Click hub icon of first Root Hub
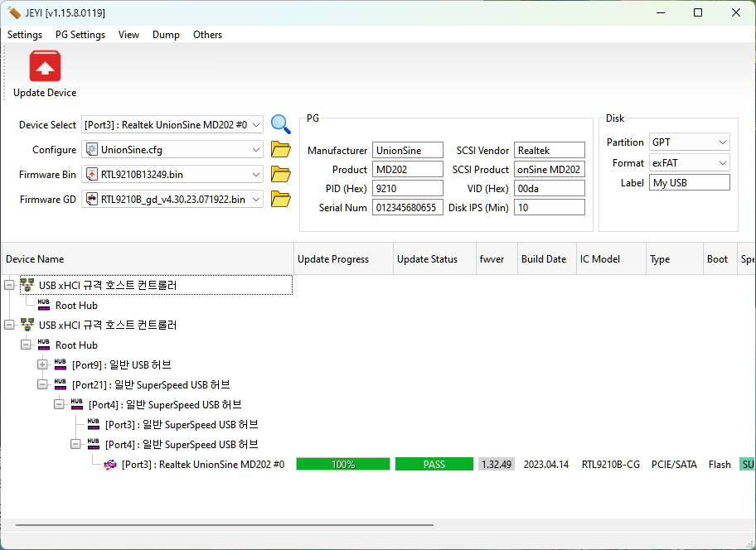Image resolution: width=756 pixels, height=550 pixels. click(x=44, y=305)
